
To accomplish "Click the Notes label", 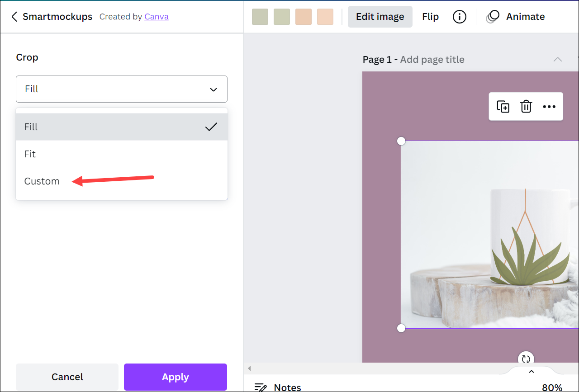I will point(288,387).
